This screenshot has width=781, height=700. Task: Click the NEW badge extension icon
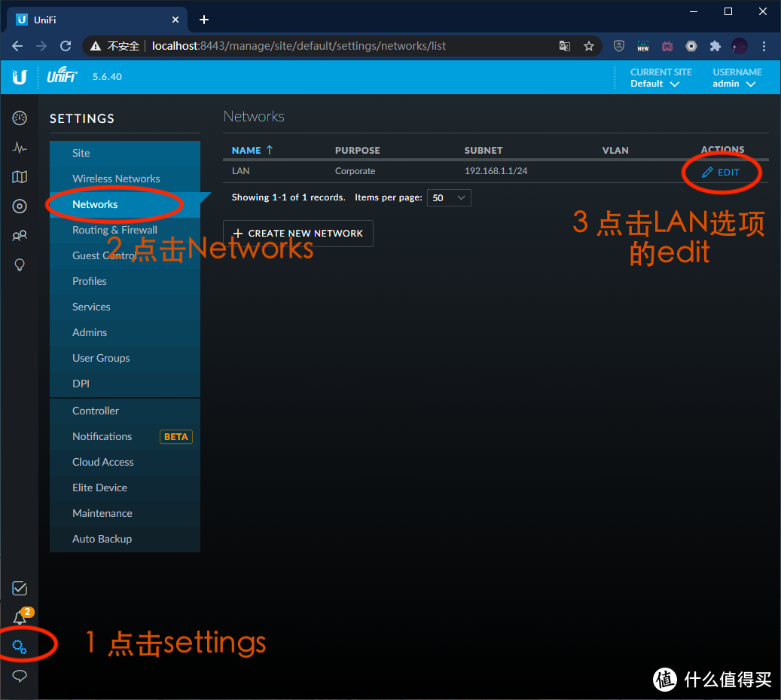[x=643, y=46]
